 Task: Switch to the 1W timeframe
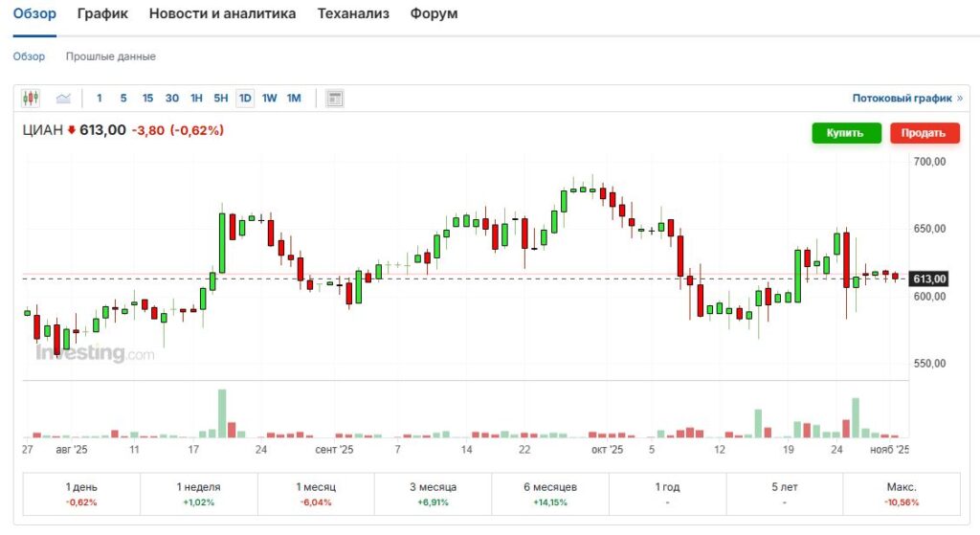pyautogui.click(x=270, y=98)
